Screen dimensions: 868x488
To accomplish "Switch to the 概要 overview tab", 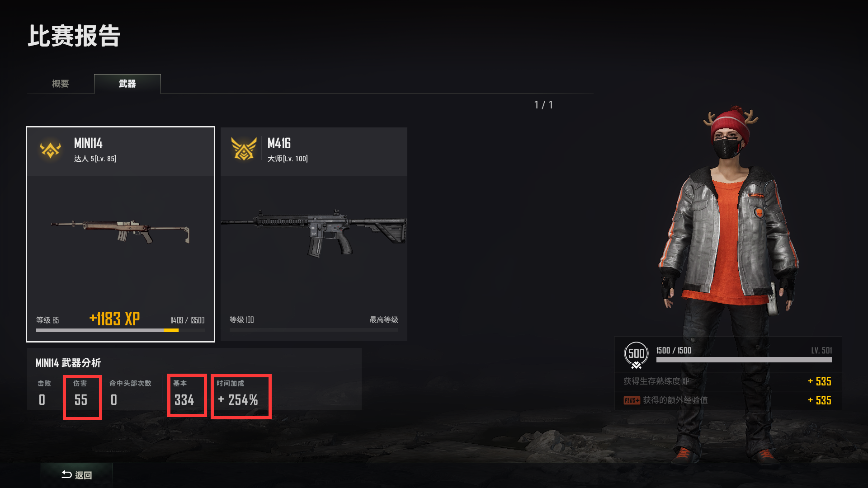I will click(61, 84).
